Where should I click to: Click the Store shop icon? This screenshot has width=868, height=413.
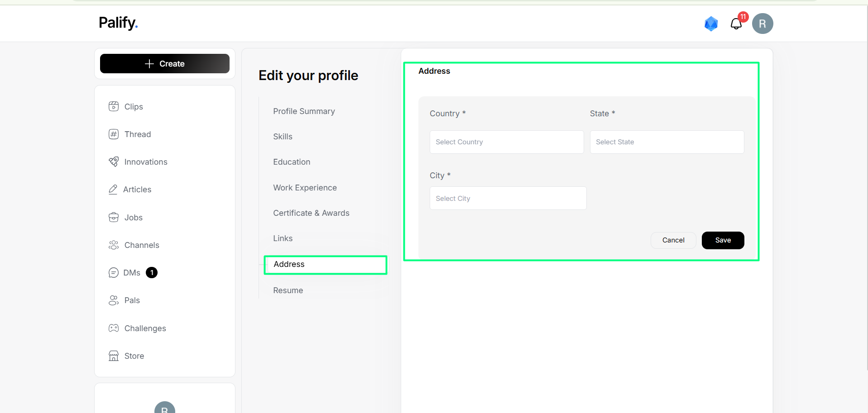114,356
